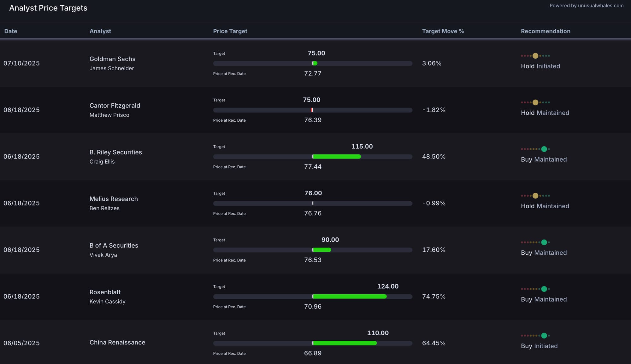The height and width of the screenshot is (364, 631).
Task: Select the B of A Securities firm name
Action: click(114, 246)
